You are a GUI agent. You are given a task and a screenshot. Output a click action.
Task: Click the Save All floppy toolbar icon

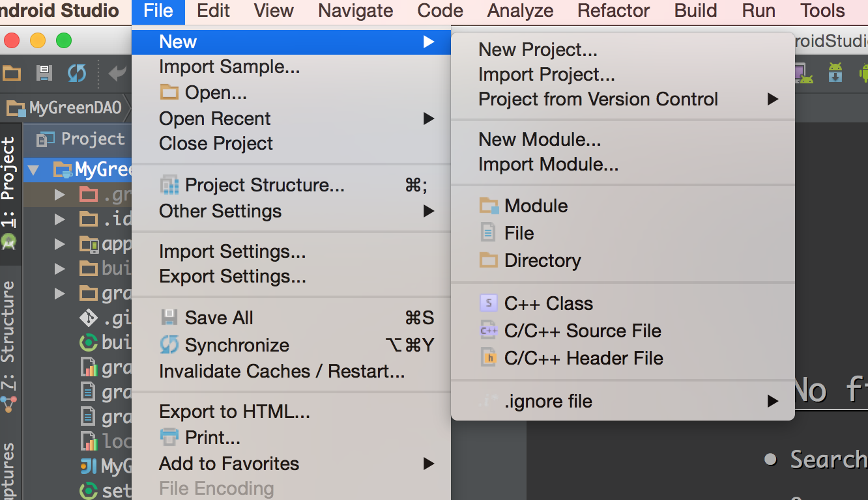coord(44,72)
